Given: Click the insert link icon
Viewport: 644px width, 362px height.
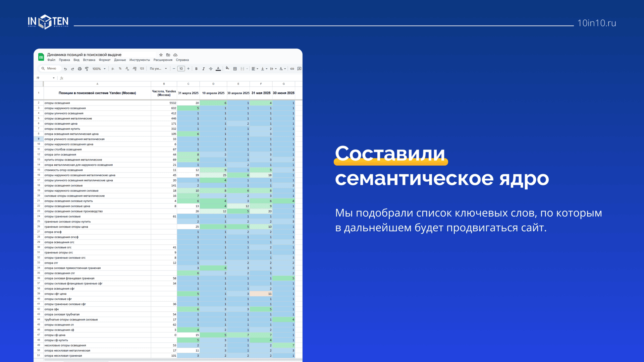Looking at the screenshot, I should coord(292,69).
